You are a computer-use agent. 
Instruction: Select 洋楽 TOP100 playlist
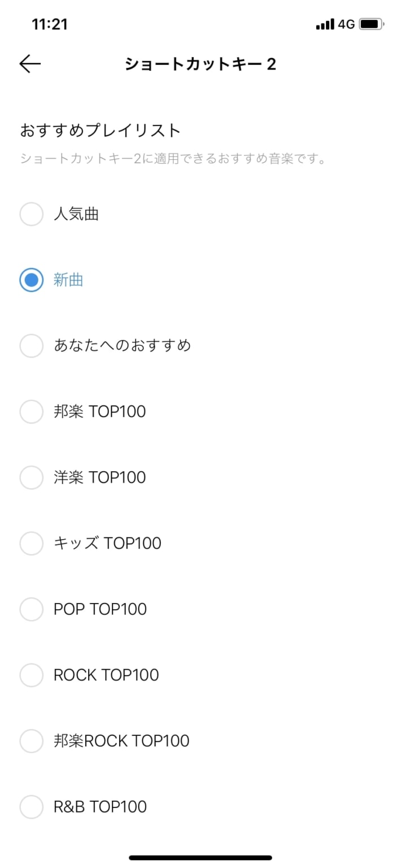[x=31, y=477]
